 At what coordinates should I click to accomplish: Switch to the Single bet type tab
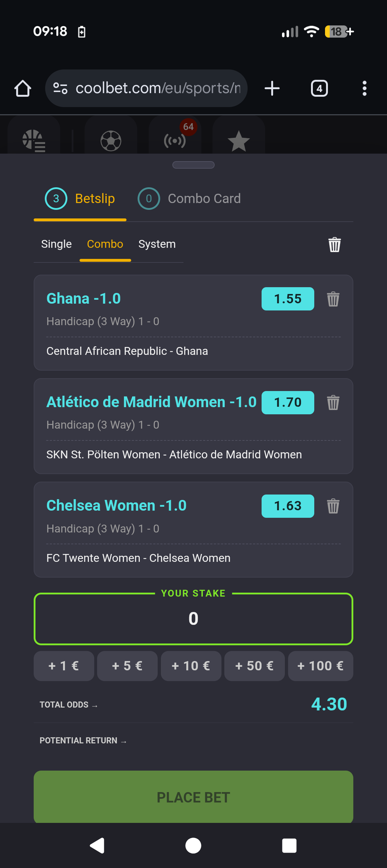point(56,244)
